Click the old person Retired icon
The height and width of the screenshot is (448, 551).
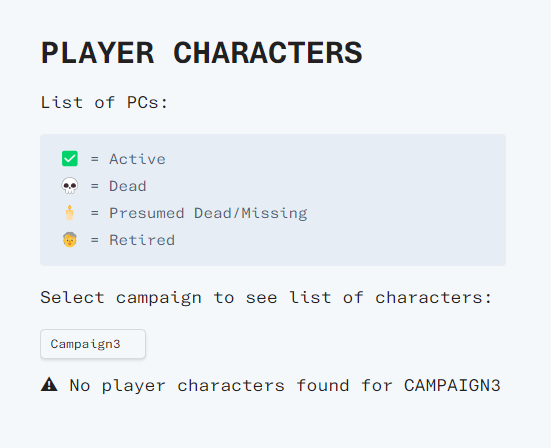(x=70, y=240)
